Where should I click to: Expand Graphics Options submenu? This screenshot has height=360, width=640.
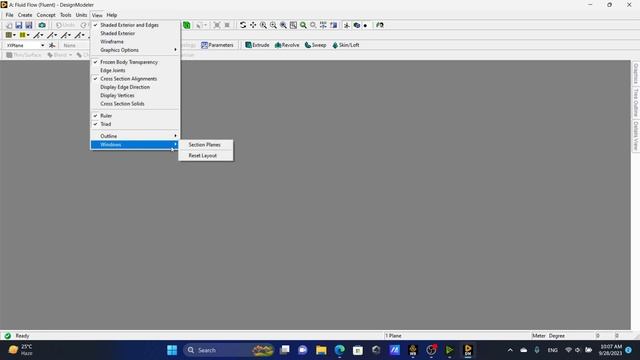point(136,50)
